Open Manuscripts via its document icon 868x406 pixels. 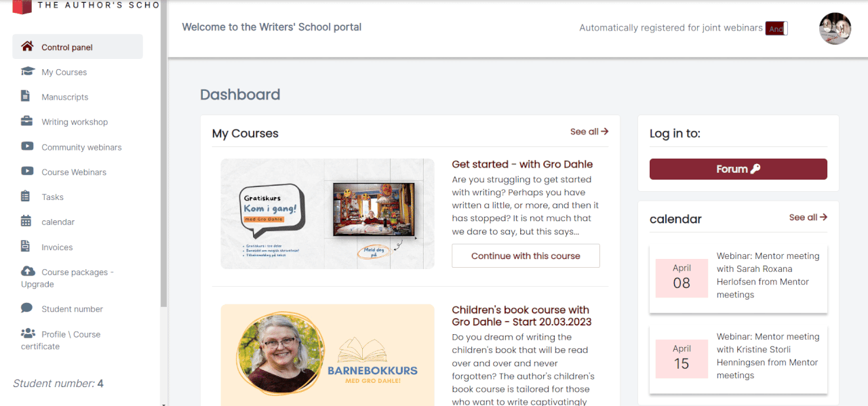26,96
